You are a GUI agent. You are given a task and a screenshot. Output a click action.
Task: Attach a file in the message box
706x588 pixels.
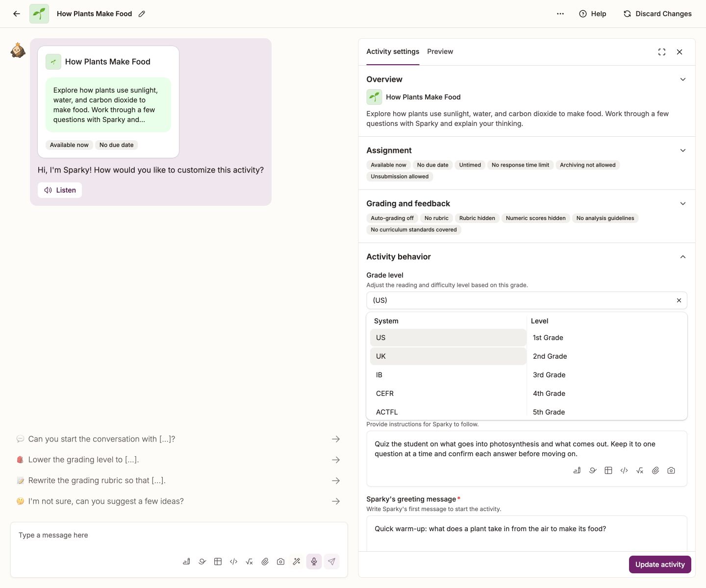(x=265, y=562)
